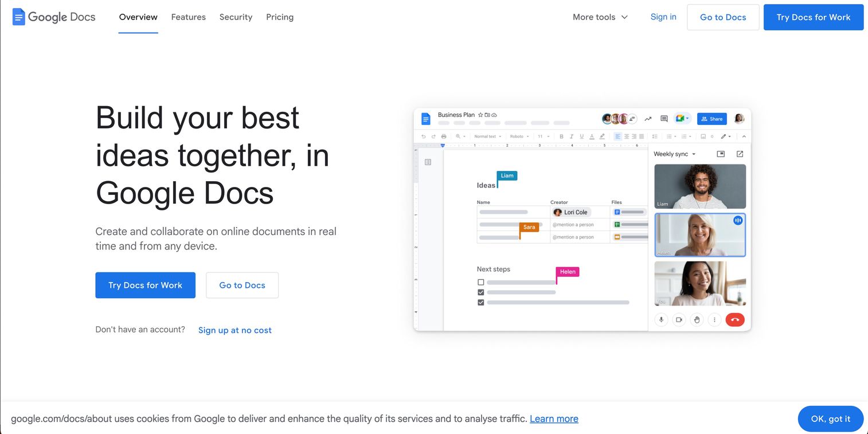Click the print icon in the Docs toolbar
The image size is (868, 434).
coord(444,136)
